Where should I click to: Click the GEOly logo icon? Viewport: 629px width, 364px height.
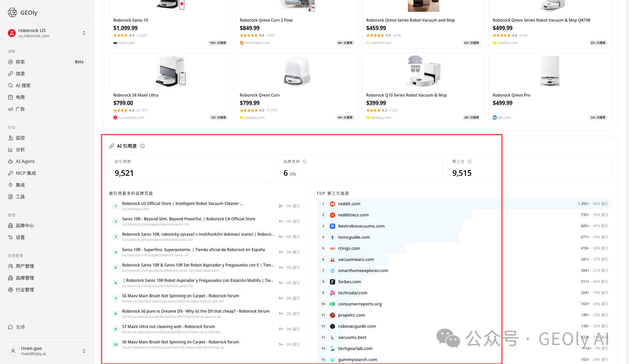pyautogui.click(x=12, y=12)
